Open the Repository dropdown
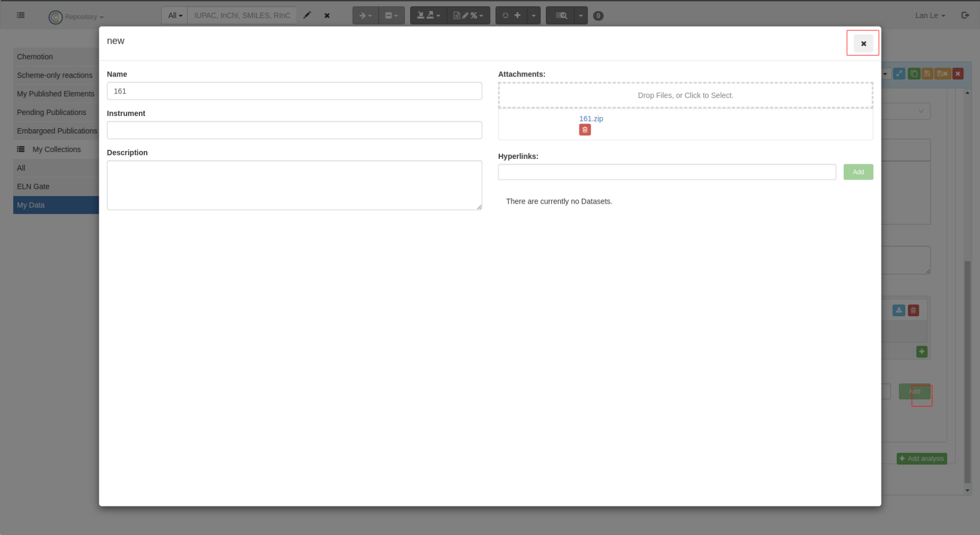Viewport: 980px width, 535px height. point(78,17)
